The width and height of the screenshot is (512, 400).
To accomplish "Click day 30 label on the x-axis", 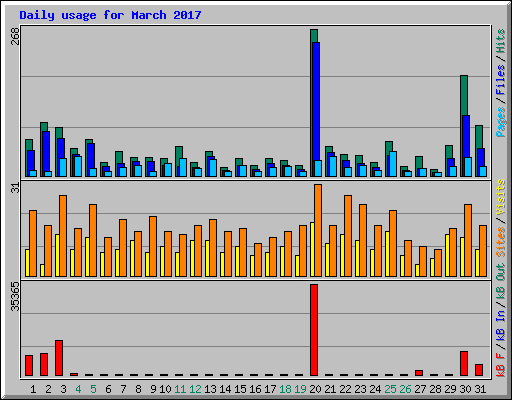I will click(465, 389).
